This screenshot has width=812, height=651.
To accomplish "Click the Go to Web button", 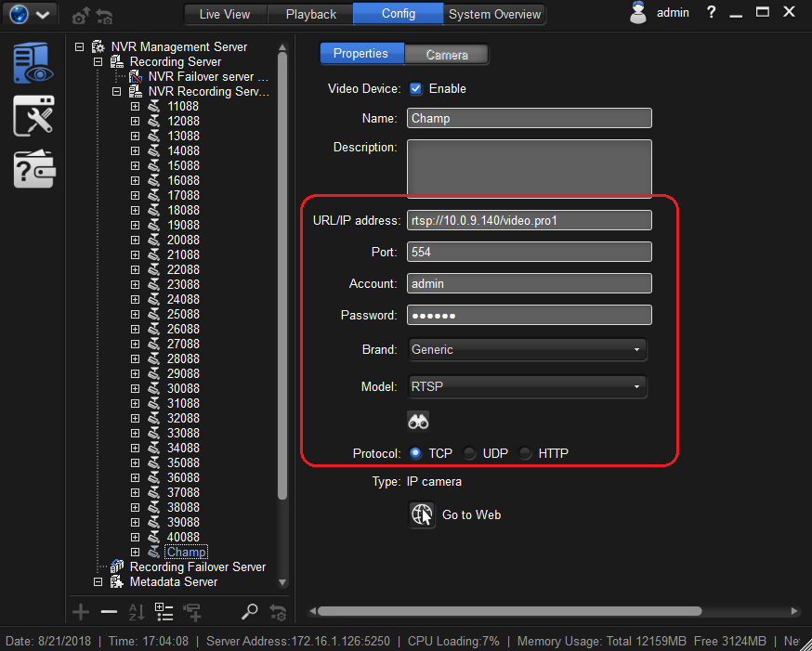I will [x=470, y=514].
